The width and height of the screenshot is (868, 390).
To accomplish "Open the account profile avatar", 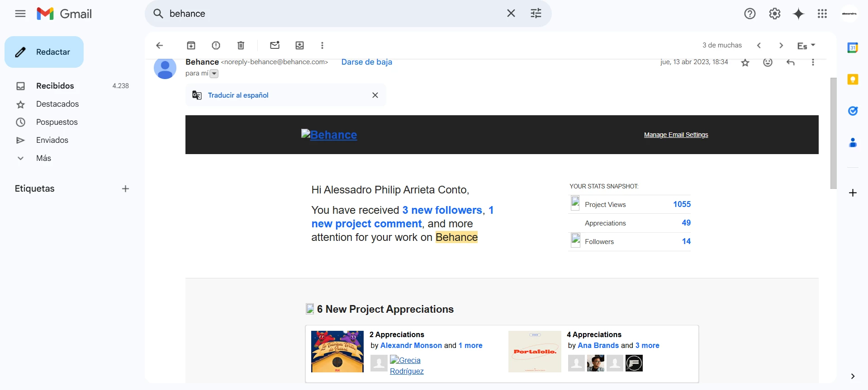I will tap(849, 14).
